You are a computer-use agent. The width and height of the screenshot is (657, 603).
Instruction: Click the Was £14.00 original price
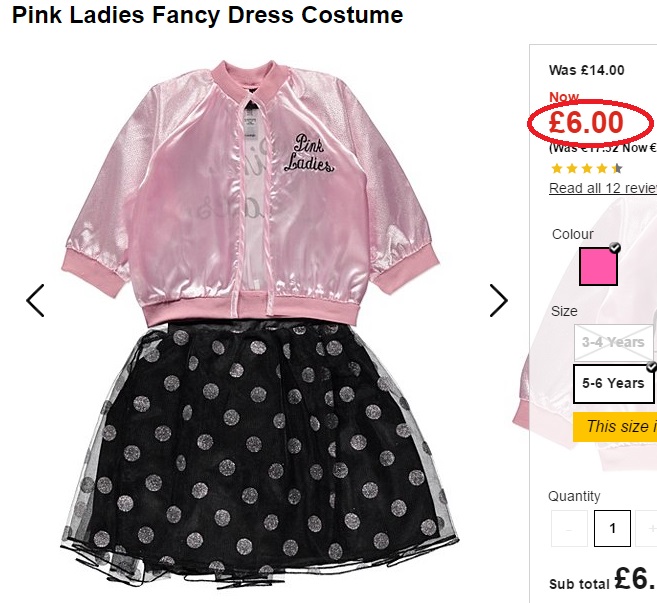[587, 70]
